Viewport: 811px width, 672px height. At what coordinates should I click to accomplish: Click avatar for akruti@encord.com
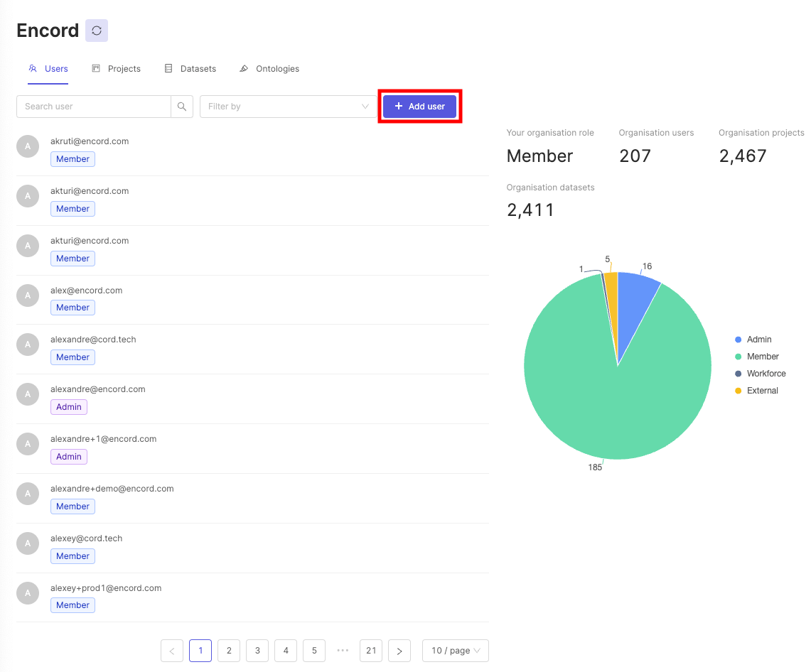(x=28, y=146)
